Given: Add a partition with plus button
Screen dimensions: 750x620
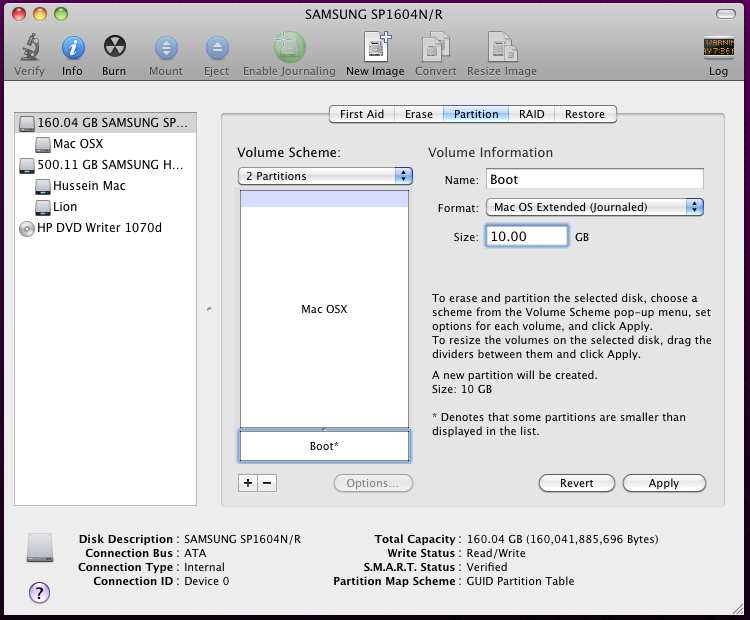Looking at the screenshot, I should tap(248, 483).
